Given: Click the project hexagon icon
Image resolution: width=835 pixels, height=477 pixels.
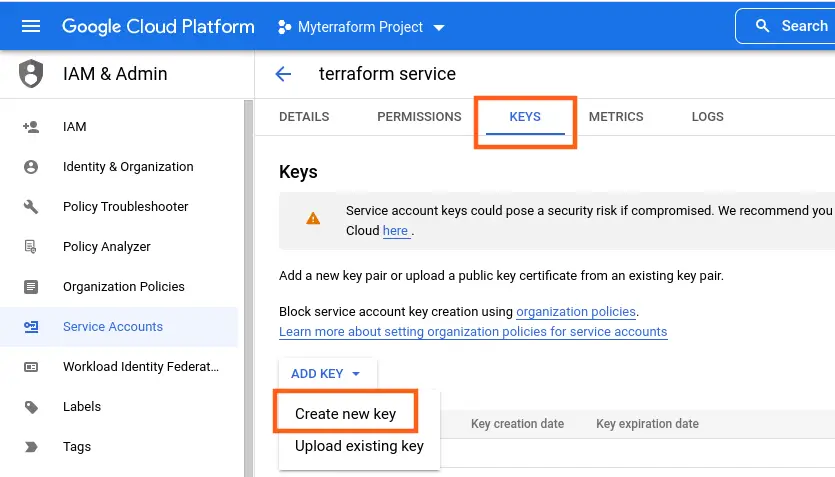Looking at the screenshot, I should [x=284, y=27].
